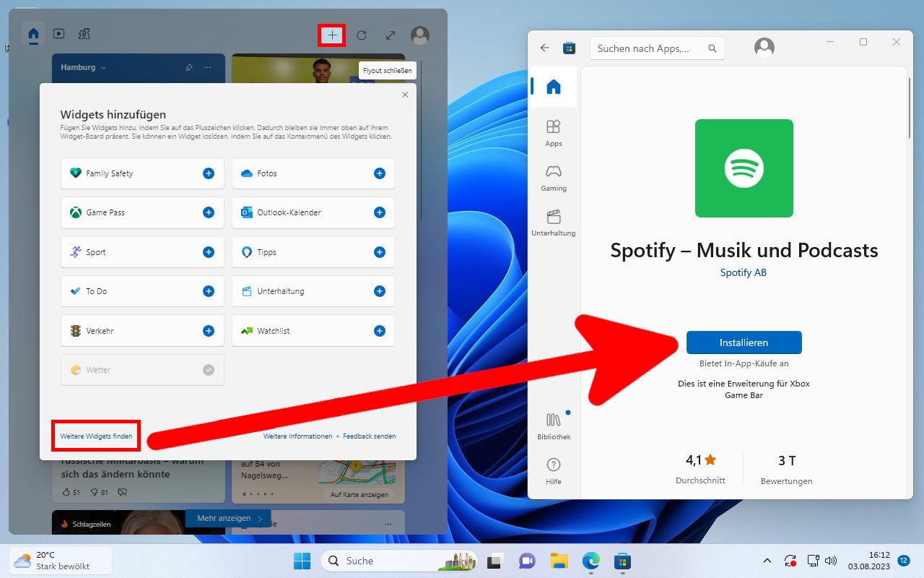Image resolution: width=924 pixels, height=578 pixels.
Task: Open Apps in the Store sidebar
Action: pos(554,133)
